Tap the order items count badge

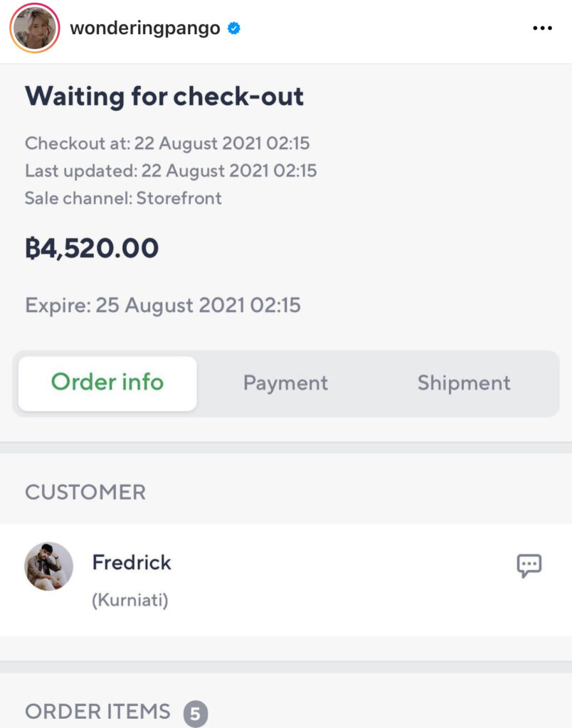pos(195,713)
